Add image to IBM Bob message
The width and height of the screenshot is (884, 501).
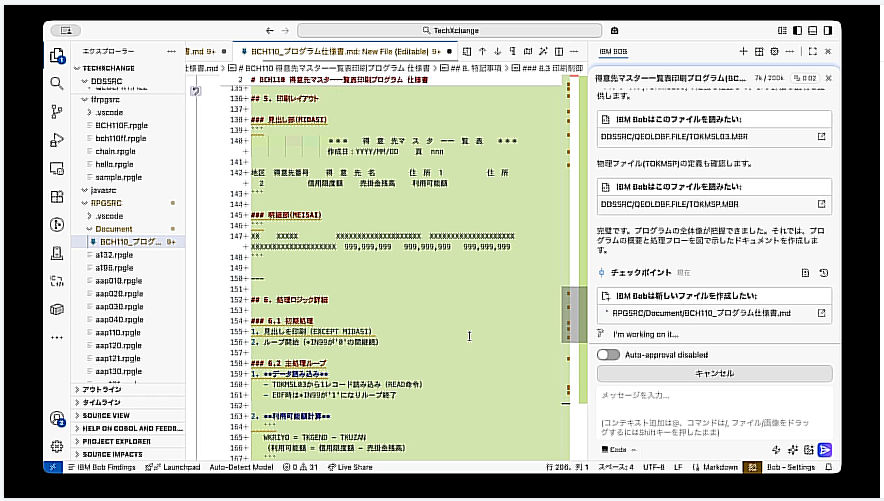click(809, 450)
